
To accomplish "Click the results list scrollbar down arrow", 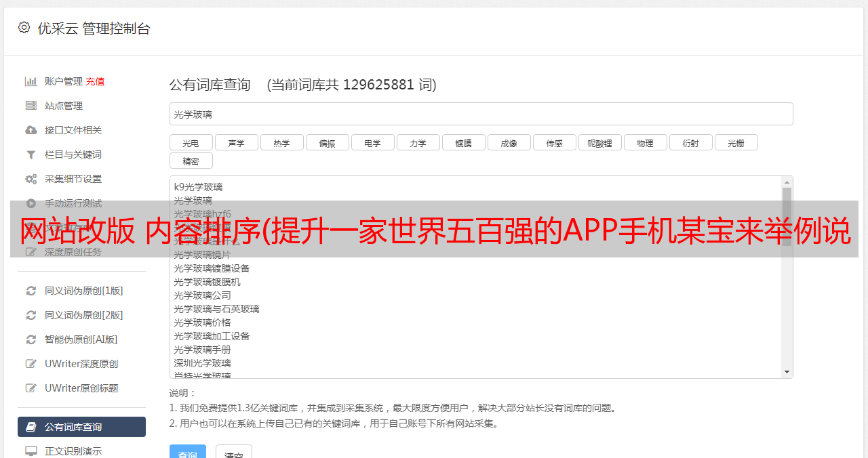I will 787,372.
